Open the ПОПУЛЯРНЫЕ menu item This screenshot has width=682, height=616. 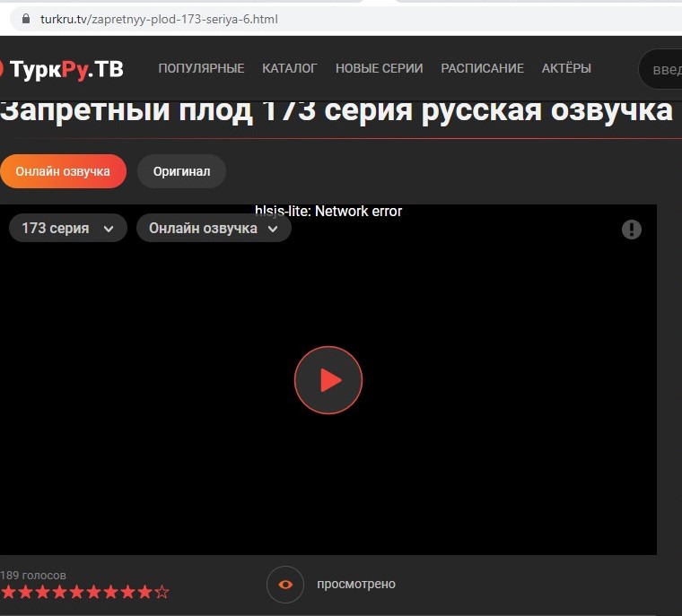click(x=201, y=69)
